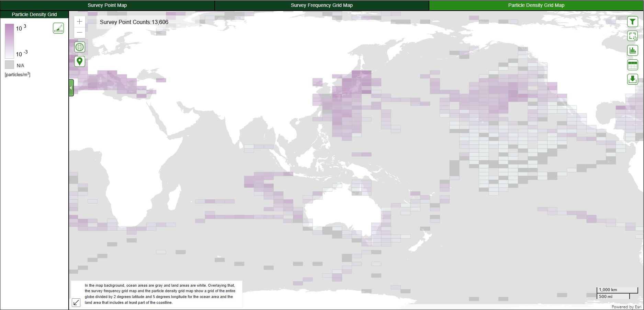Show the data table view
Image resolution: width=644 pixels, height=310 pixels.
(632, 65)
